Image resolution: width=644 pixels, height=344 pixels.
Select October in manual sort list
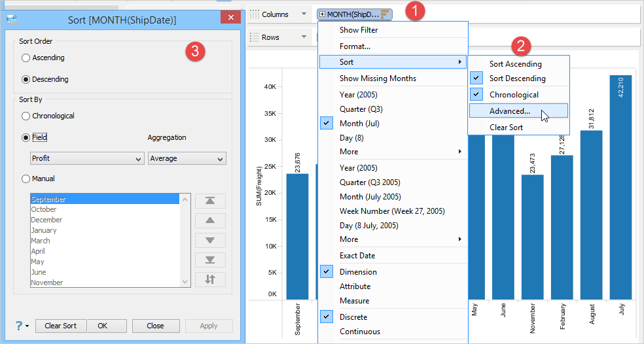tap(105, 209)
